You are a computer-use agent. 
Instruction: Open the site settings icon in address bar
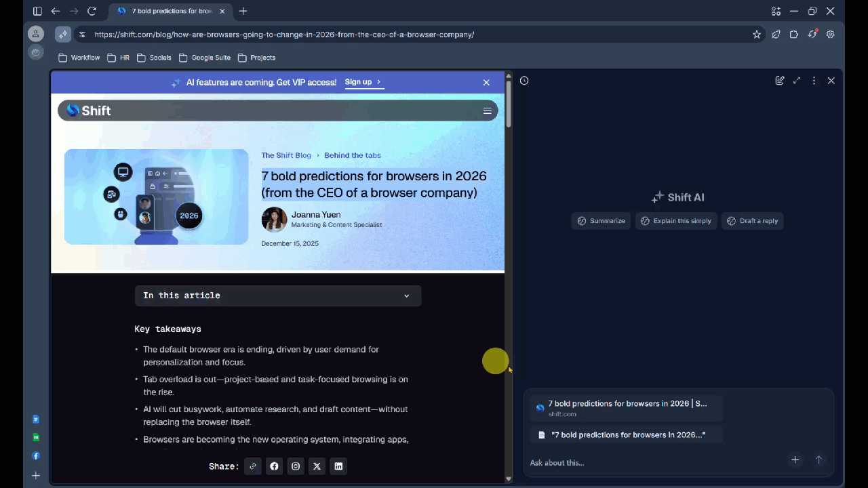tap(82, 35)
